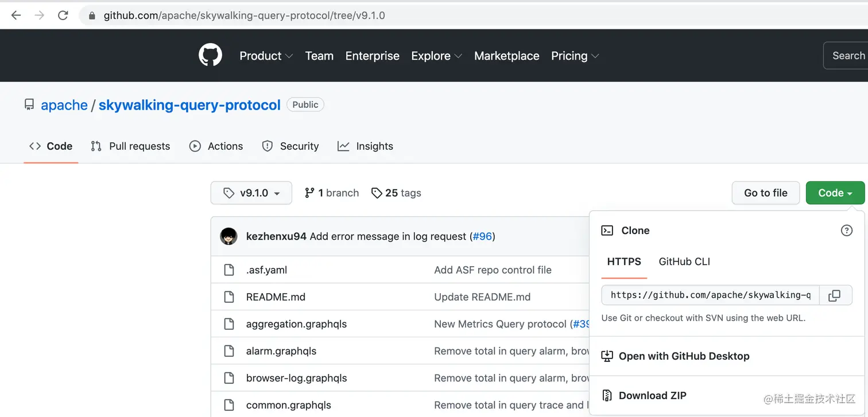
Task: Open the Actions tab
Action: (216, 146)
